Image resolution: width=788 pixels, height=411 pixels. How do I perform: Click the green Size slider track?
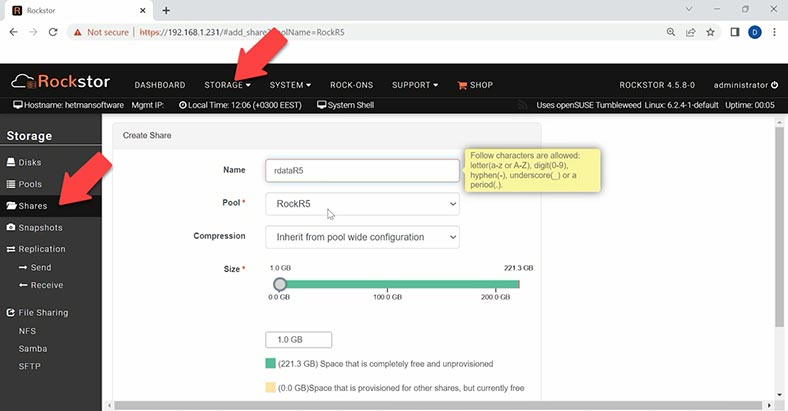point(402,284)
